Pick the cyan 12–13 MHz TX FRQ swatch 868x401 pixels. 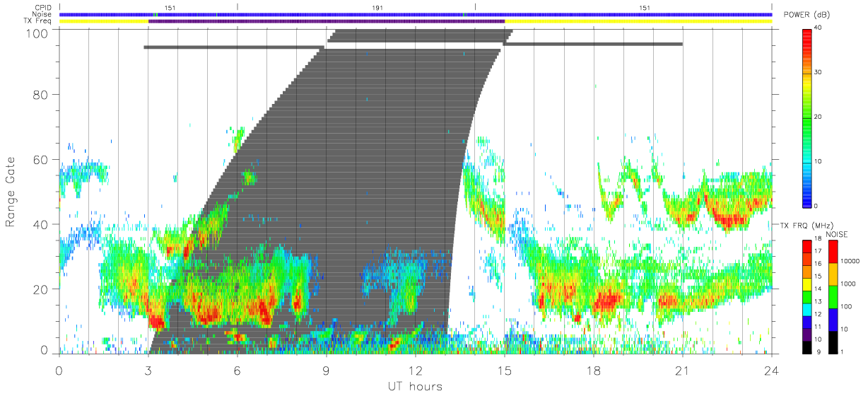point(807,310)
